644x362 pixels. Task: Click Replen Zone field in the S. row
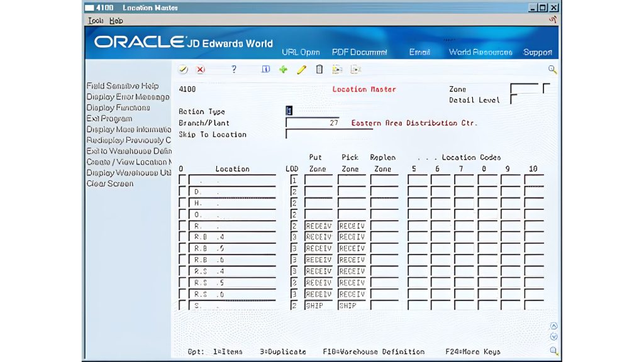coord(384,305)
